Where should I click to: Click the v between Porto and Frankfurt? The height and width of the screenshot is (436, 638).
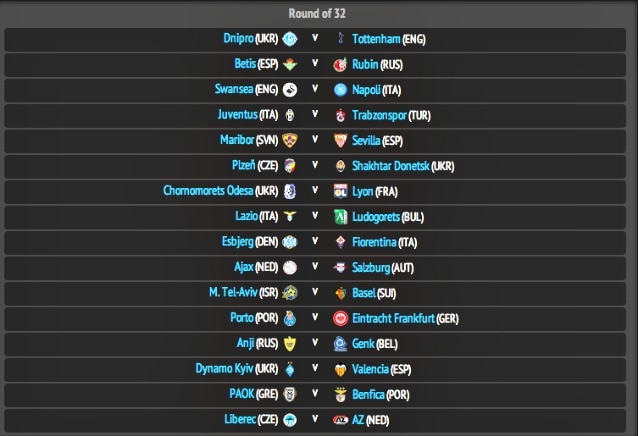[315, 318]
